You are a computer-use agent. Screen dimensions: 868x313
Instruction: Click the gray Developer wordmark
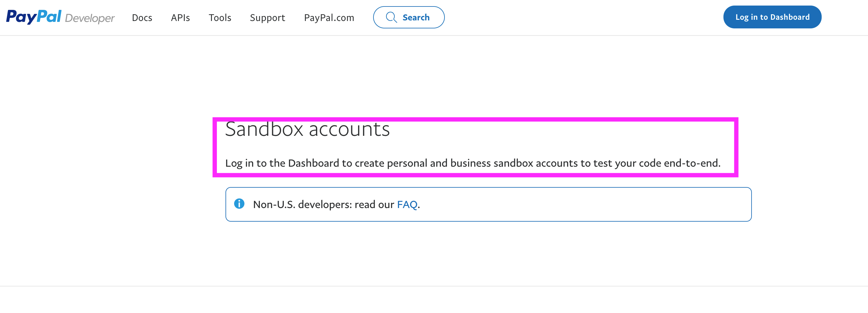(x=90, y=18)
